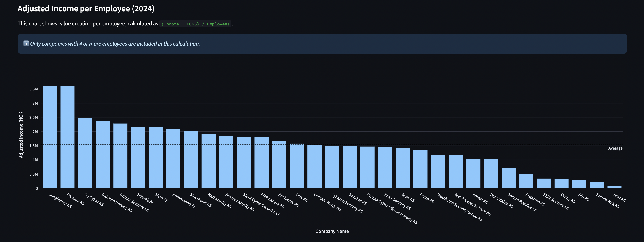The height and width of the screenshot is (242, 644).
Task: Select the Cyberon Security AS bar
Action: [x=332, y=167]
